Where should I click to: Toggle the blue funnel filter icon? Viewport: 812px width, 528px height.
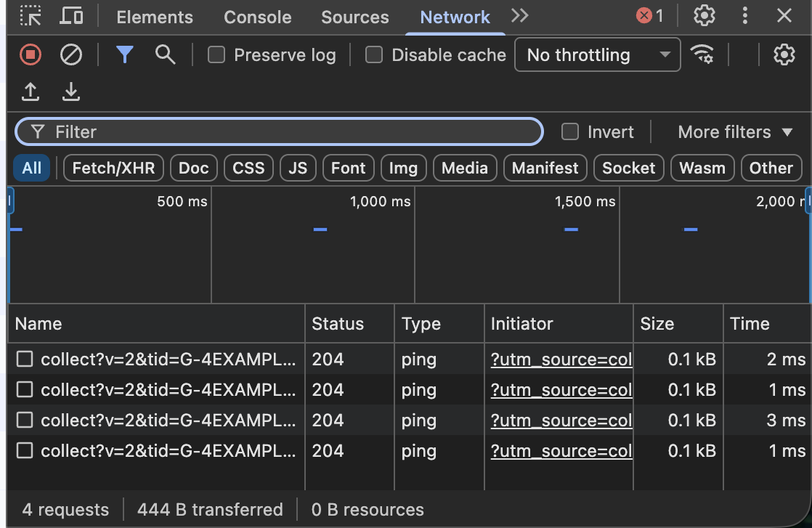(x=125, y=54)
